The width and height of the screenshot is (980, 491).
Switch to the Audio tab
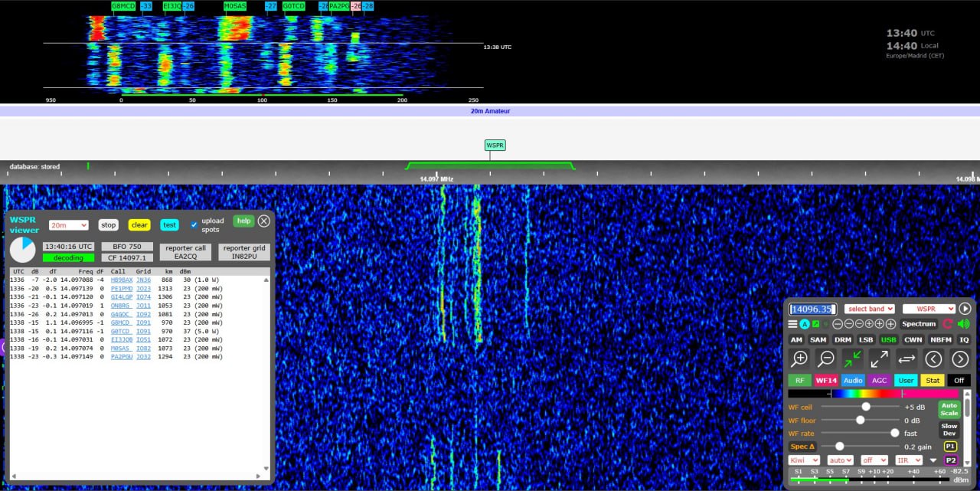point(853,380)
